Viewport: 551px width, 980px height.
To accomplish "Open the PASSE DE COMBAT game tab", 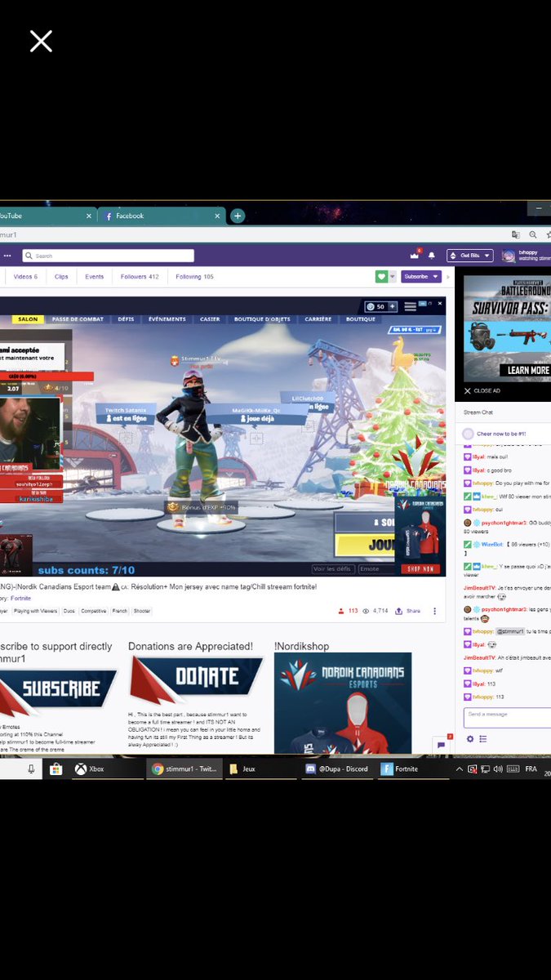I will (78, 318).
